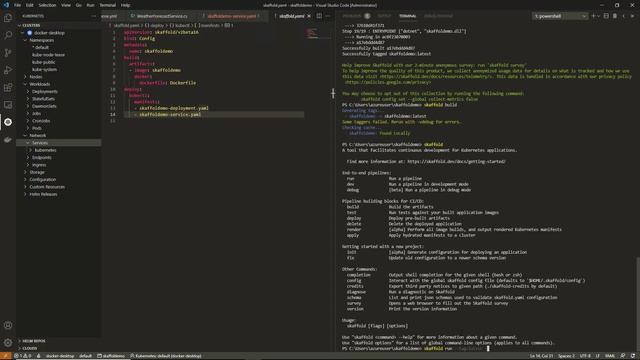640x360 pixels.
Task: Click the editor minimap
Action: coord(318,34)
